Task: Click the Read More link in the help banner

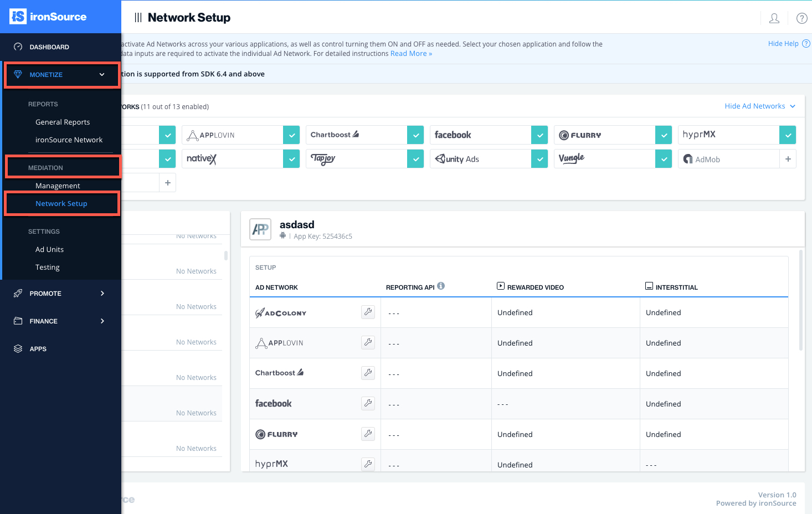Action: (x=411, y=53)
